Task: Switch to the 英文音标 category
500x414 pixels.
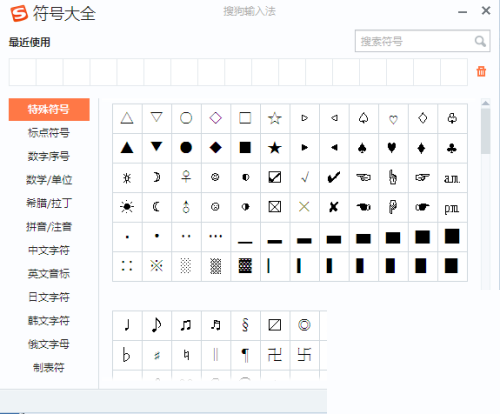Action: coord(49,274)
